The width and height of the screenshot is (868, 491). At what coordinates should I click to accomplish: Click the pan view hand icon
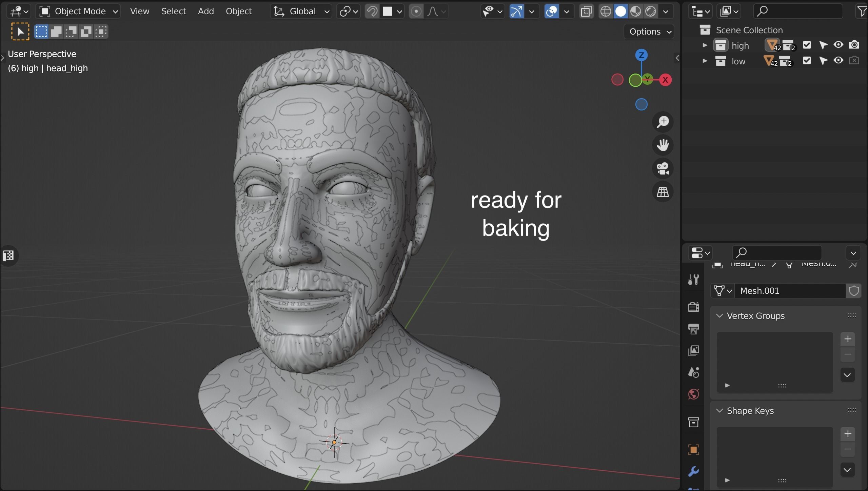coord(663,145)
